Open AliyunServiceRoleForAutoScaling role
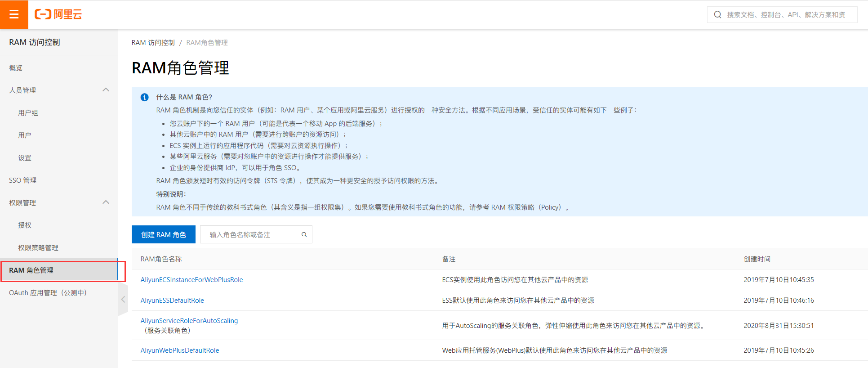Image resolution: width=868 pixels, height=368 pixels. (189, 321)
